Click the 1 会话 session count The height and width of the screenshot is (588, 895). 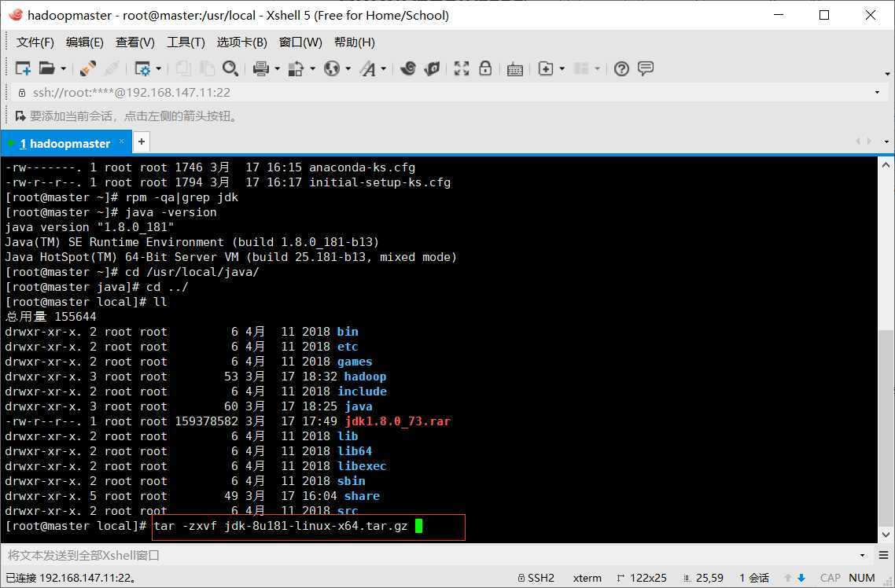pos(754,578)
